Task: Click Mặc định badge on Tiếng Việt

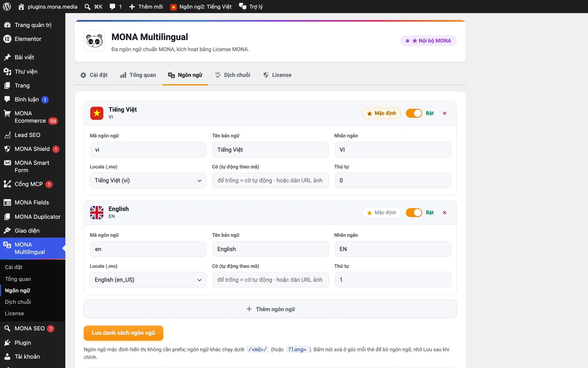Action: tap(381, 113)
